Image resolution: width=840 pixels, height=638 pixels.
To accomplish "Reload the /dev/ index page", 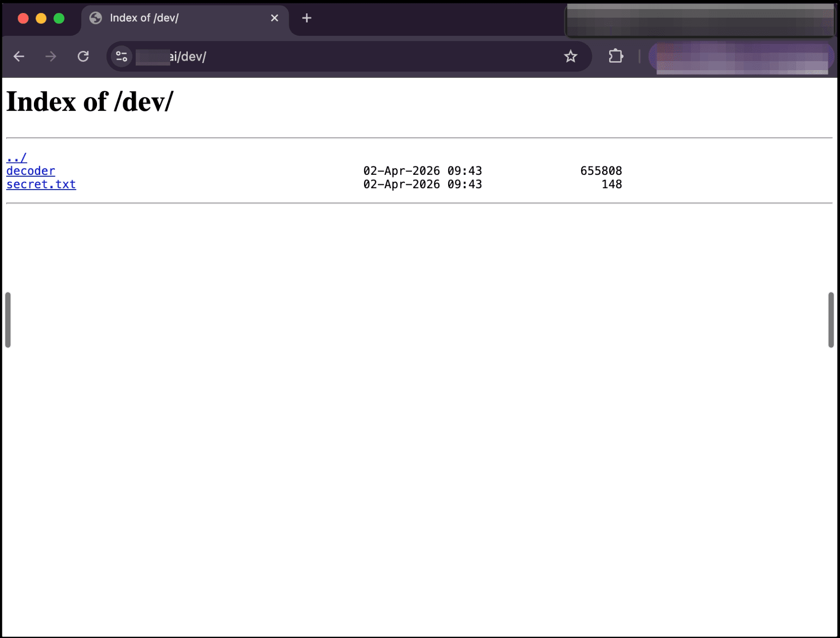I will (x=83, y=56).
